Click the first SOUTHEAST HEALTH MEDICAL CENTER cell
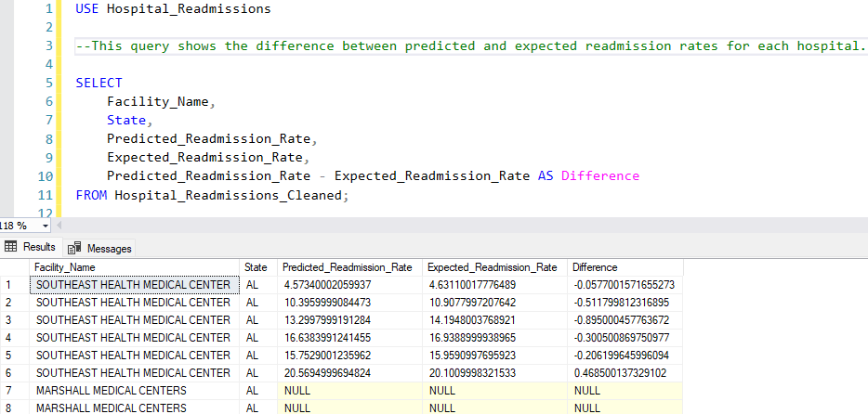Image resolution: width=868 pixels, height=414 pixels. [134, 285]
